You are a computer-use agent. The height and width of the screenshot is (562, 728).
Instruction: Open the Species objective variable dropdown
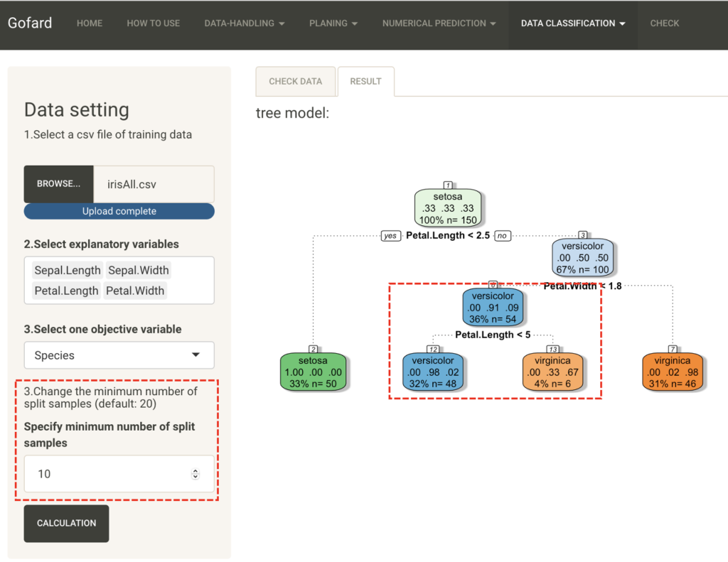pos(119,355)
